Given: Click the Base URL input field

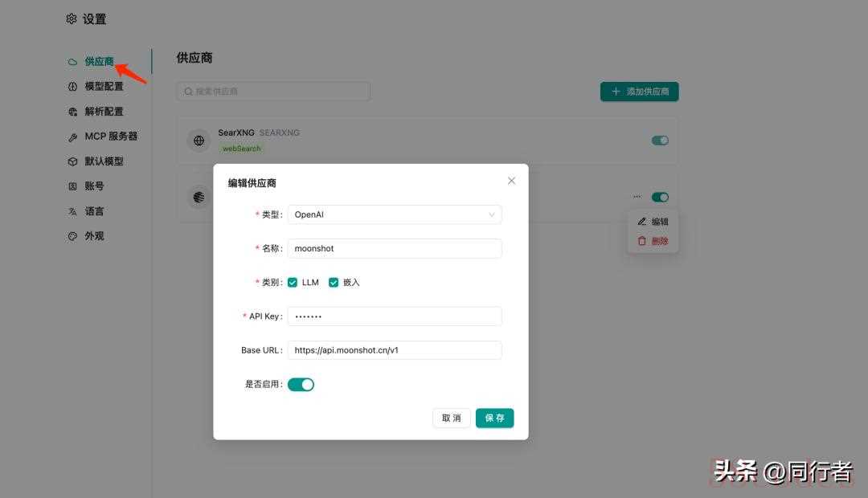Looking at the screenshot, I should tap(395, 350).
